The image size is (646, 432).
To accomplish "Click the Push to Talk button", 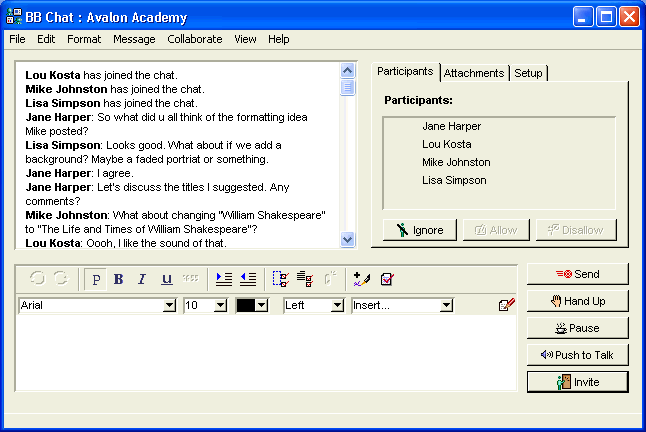I will point(577,354).
